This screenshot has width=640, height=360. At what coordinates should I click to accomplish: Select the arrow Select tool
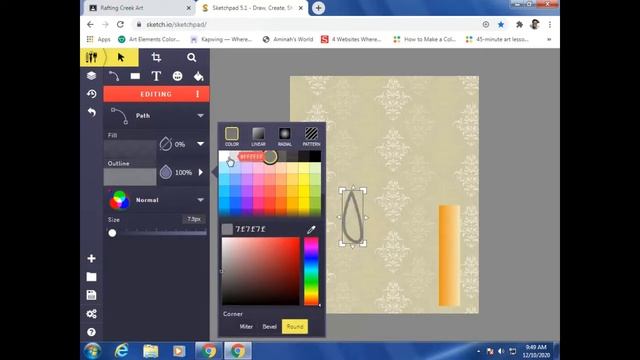pyautogui.click(x=121, y=58)
